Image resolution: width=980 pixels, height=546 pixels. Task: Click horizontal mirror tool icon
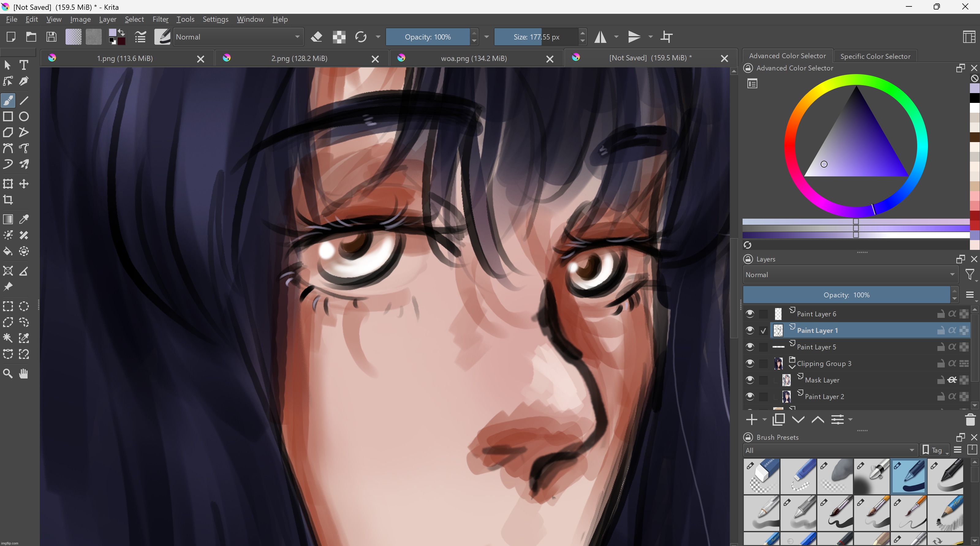click(600, 37)
